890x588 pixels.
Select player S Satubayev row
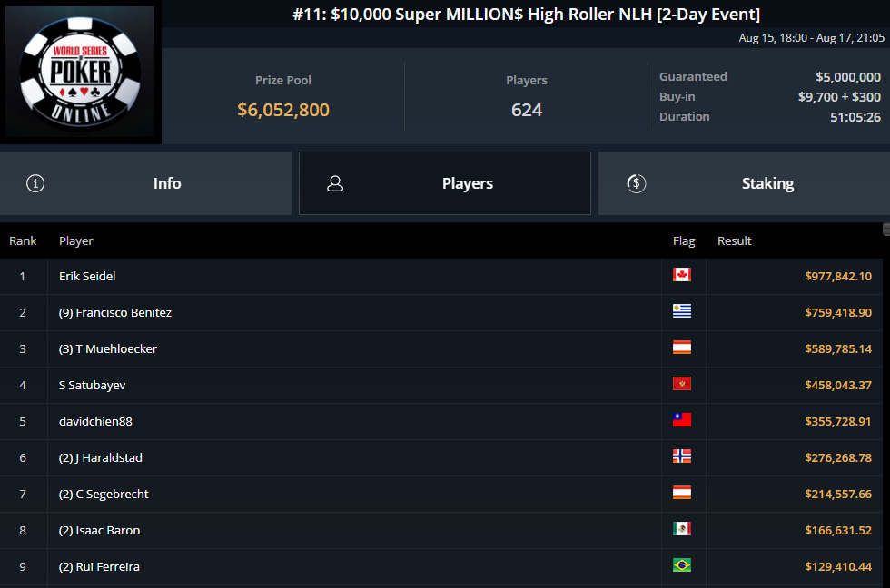click(92, 385)
